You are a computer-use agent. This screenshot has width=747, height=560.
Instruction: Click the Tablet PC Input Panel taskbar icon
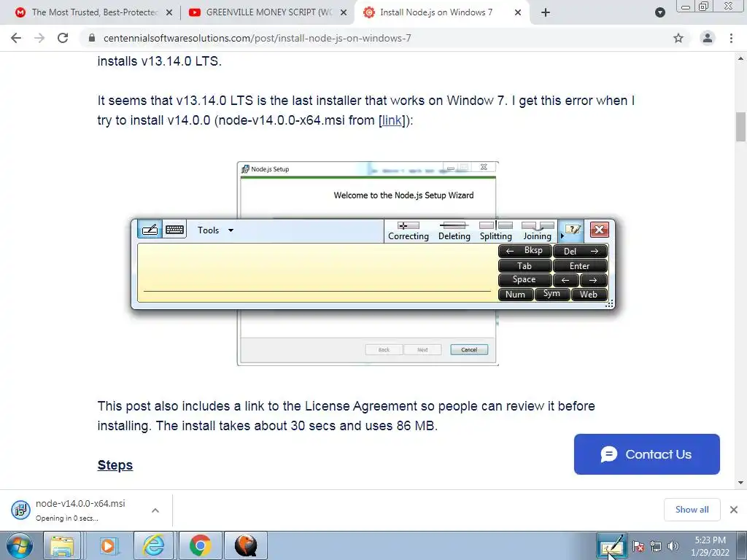click(611, 545)
